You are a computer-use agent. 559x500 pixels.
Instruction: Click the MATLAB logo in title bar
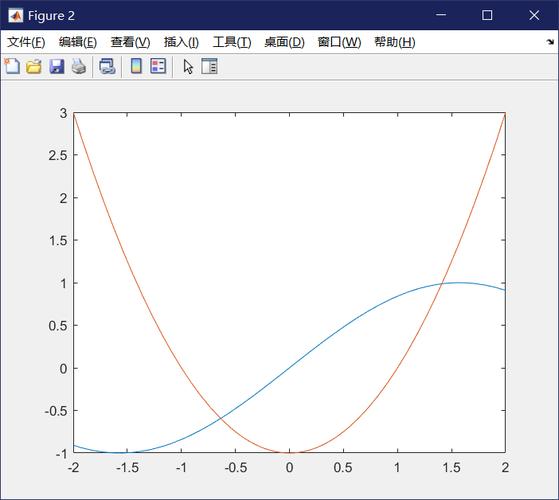15,15
